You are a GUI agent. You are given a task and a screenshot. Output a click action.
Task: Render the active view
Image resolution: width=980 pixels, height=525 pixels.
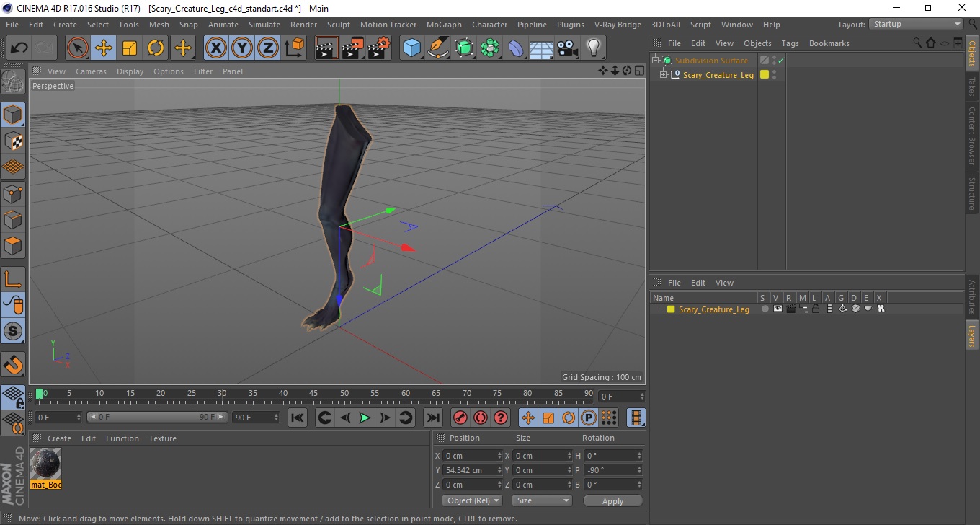326,48
